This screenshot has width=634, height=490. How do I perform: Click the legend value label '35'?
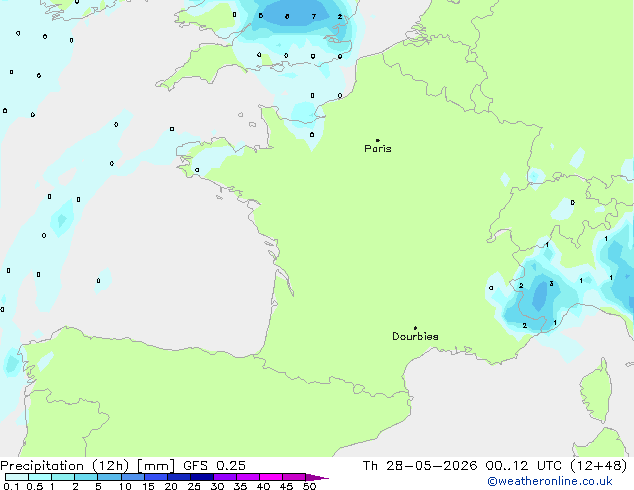click(x=240, y=486)
